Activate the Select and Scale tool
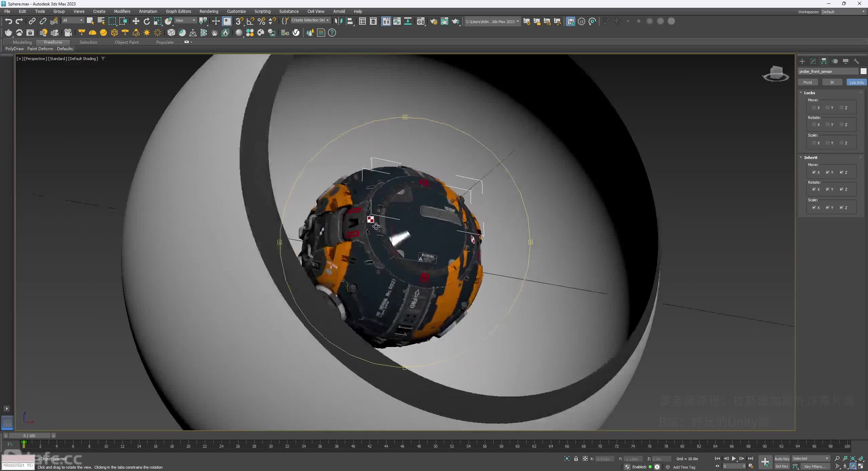 [x=157, y=21]
